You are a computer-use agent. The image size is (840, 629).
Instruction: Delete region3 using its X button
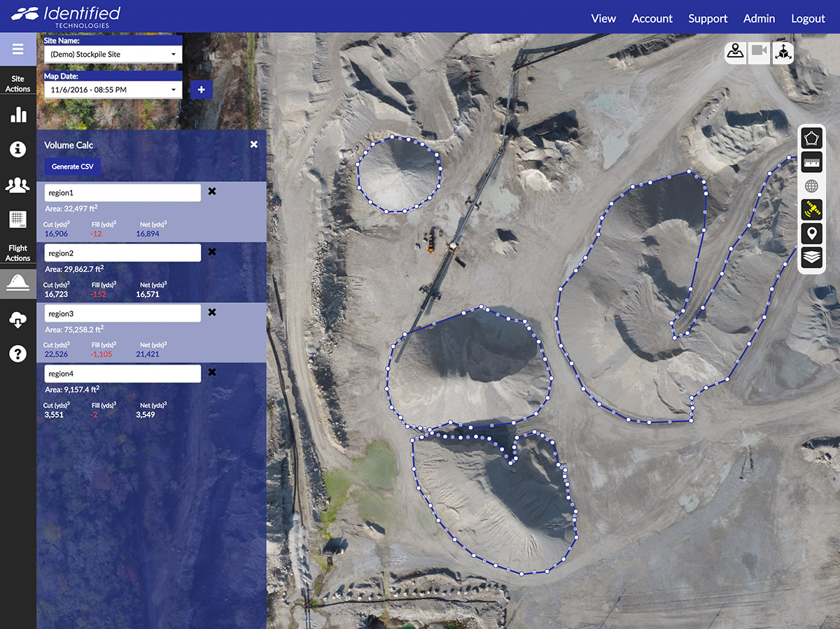pos(212,313)
